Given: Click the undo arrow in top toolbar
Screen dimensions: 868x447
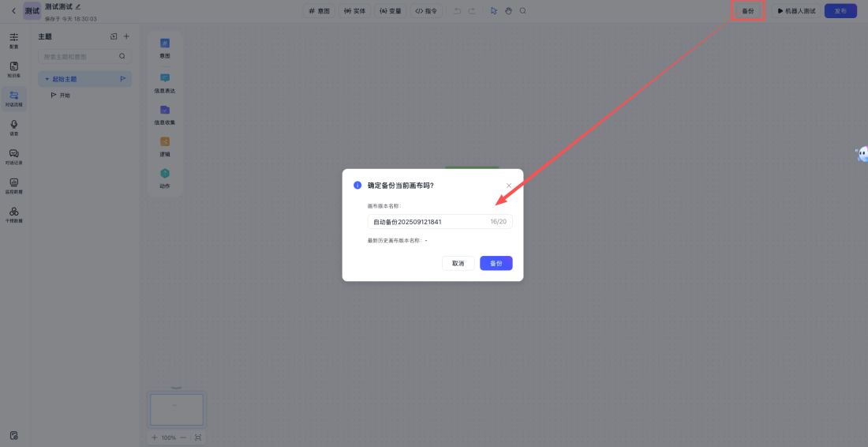Looking at the screenshot, I should pyautogui.click(x=457, y=11).
